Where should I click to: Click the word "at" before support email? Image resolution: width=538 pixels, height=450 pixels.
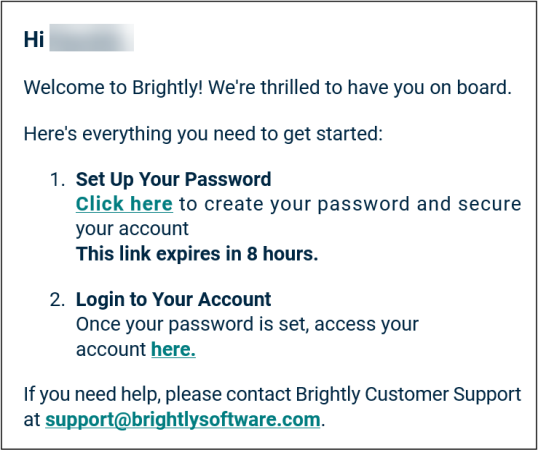32,420
